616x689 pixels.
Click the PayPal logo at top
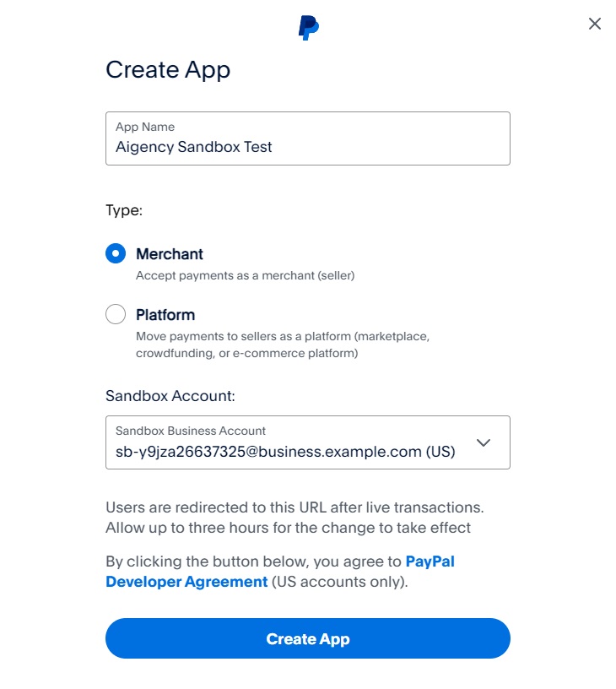point(308,27)
